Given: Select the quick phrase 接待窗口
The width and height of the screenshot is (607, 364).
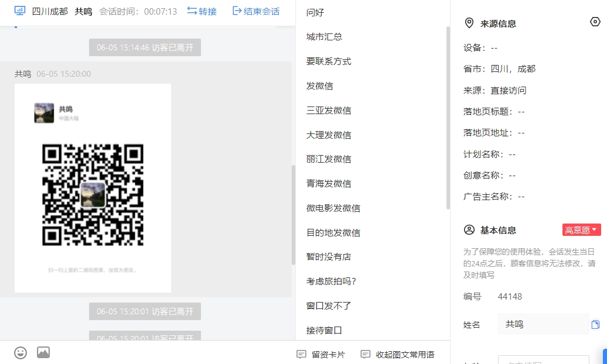Looking at the screenshot, I should [x=324, y=330].
